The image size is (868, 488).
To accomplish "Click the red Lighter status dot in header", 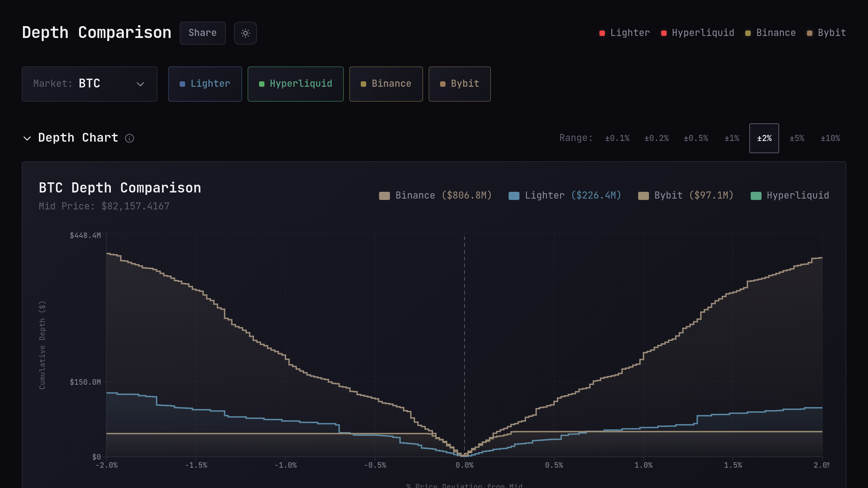I will tap(602, 33).
